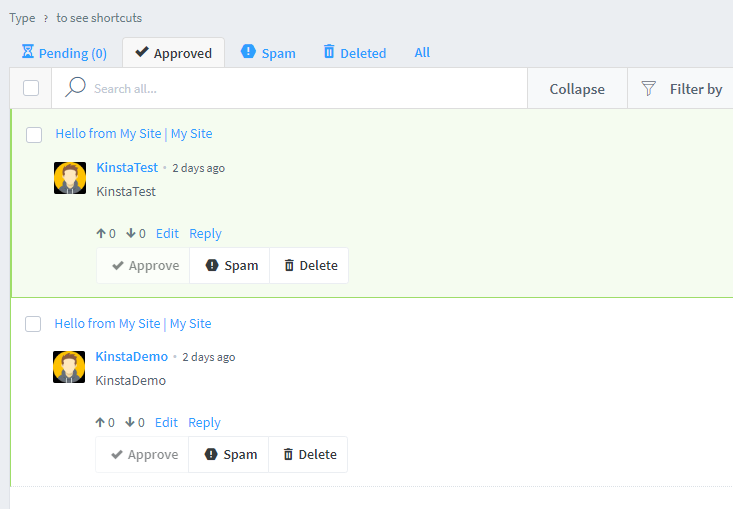Upvote the KinstaTest comment
The height and width of the screenshot is (509, 733).
pos(101,234)
